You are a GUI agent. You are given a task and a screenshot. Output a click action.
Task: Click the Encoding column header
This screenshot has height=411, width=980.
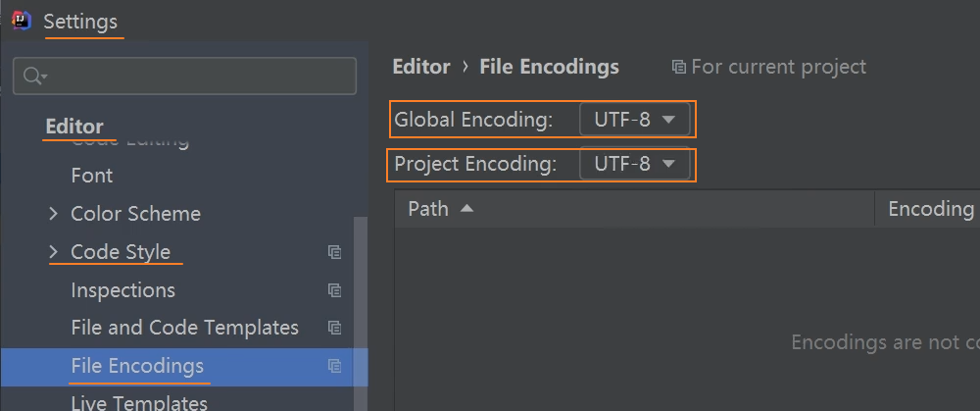(x=930, y=208)
